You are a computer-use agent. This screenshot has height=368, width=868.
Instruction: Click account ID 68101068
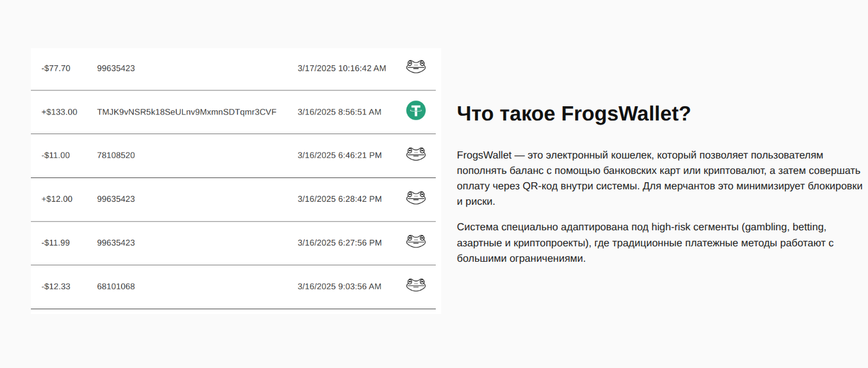(116, 287)
